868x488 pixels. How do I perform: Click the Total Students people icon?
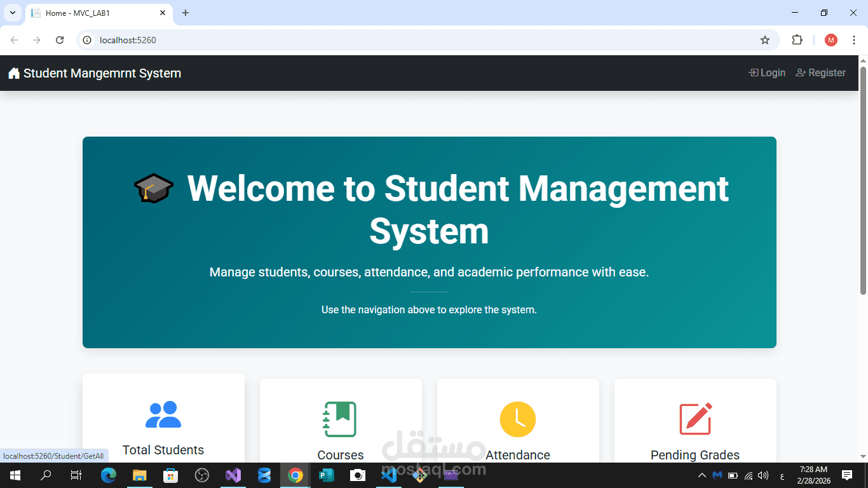[x=163, y=414]
